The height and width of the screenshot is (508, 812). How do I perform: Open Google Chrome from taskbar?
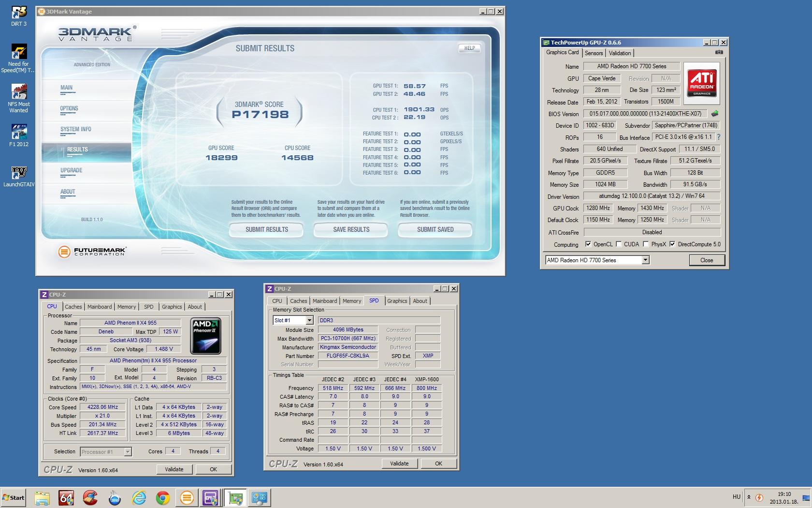[x=163, y=497]
